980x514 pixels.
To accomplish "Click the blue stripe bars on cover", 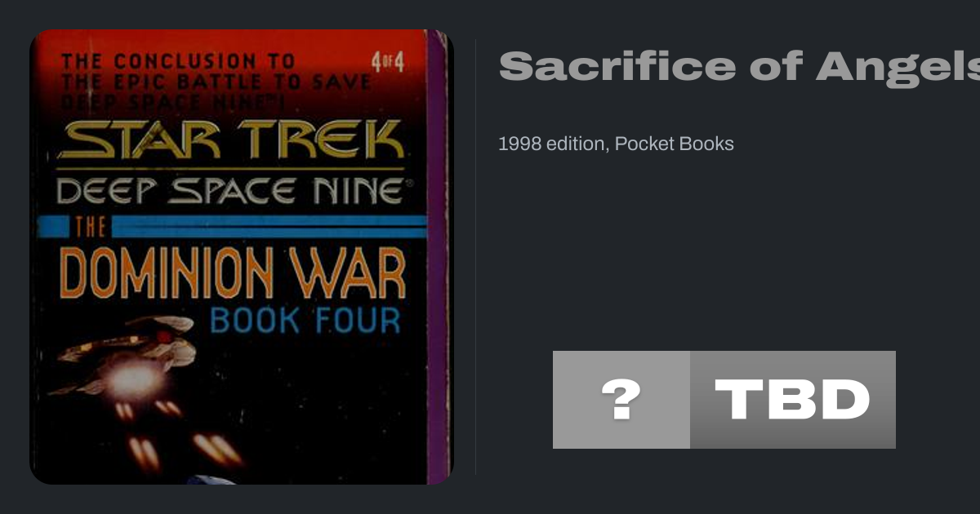I will coord(234,225).
